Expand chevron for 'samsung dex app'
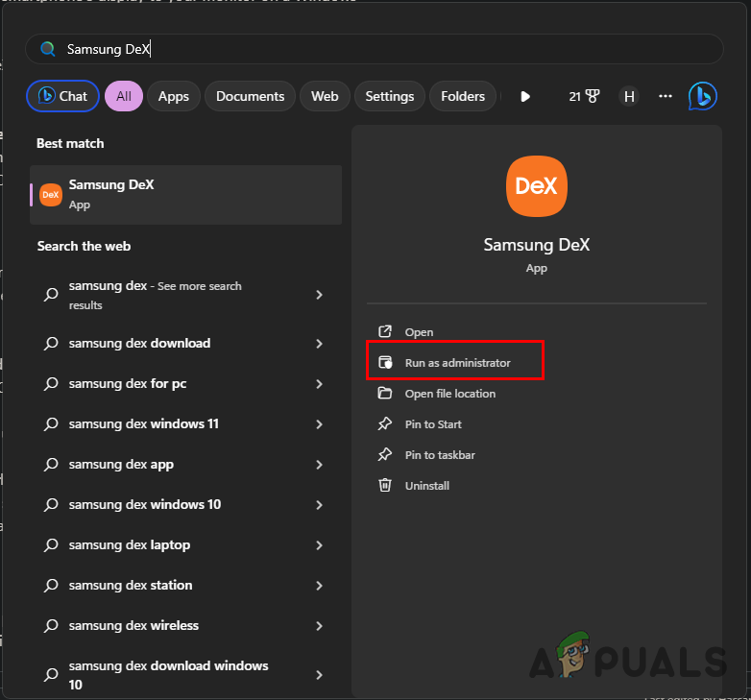 point(320,465)
